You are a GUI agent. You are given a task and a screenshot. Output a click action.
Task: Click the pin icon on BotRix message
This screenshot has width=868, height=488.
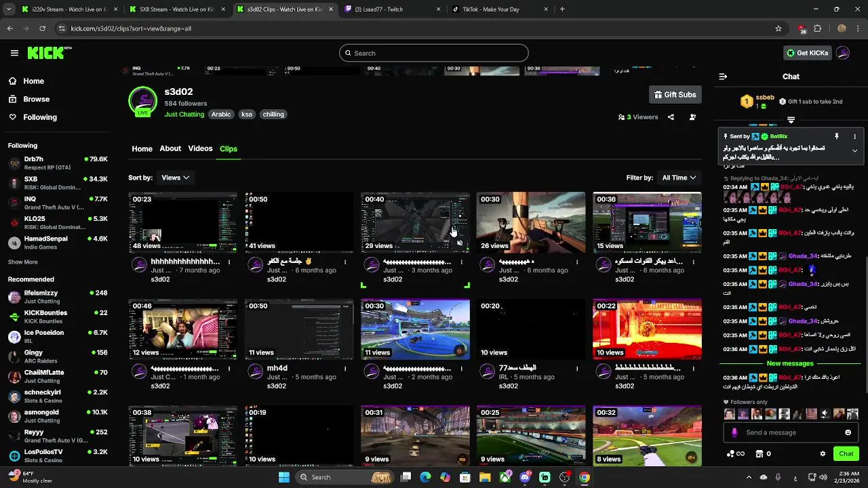point(837,136)
